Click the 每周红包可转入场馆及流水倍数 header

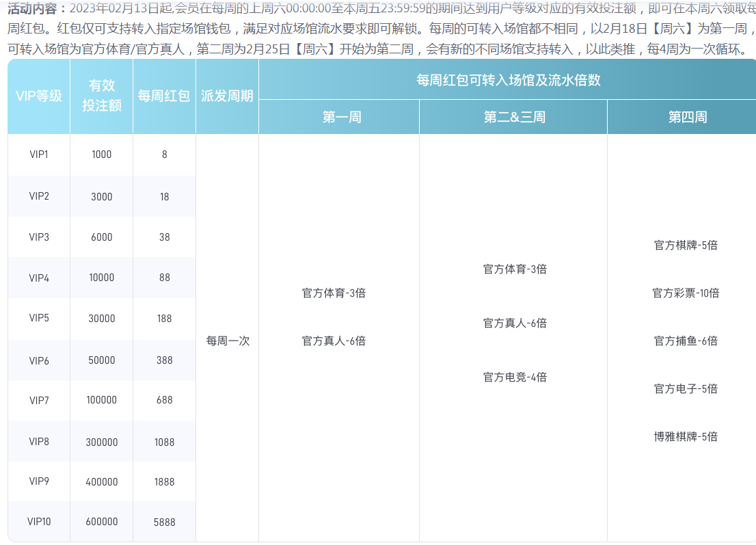pyautogui.click(x=507, y=79)
